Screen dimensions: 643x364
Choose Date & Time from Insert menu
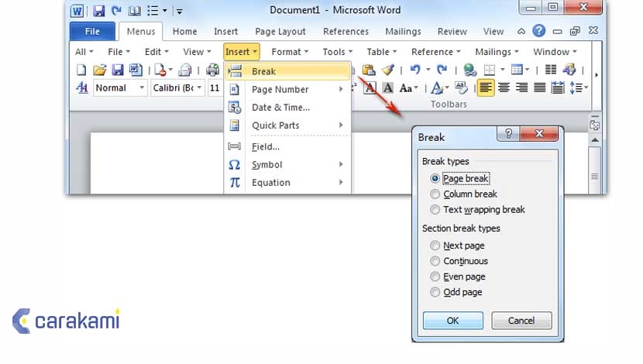[x=280, y=108]
